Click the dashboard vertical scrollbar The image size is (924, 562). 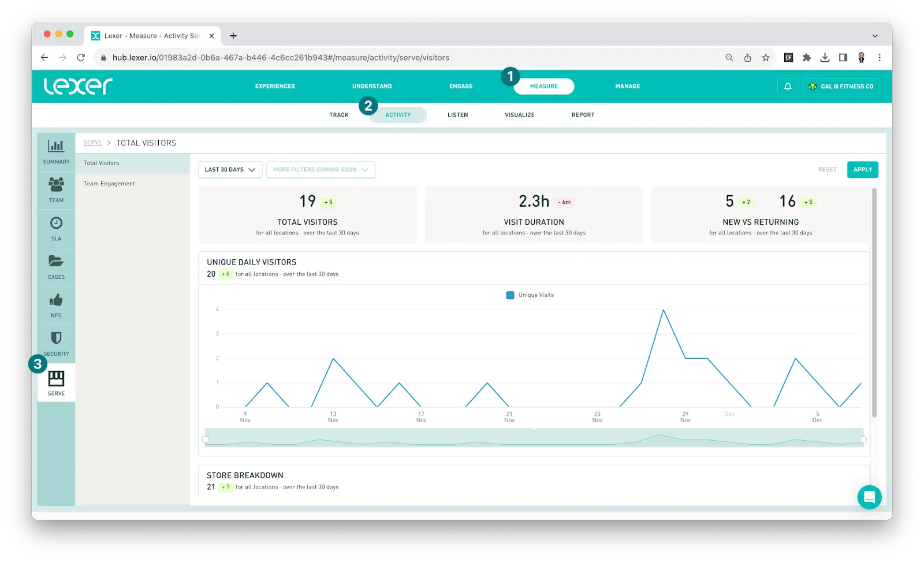pos(874,303)
